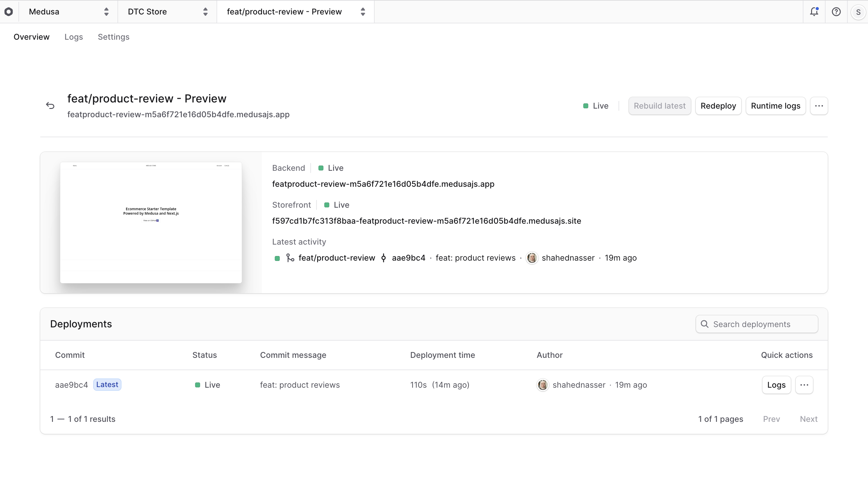Open the user account avatar menu
This screenshot has width=868, height=488.
(858, 11)
